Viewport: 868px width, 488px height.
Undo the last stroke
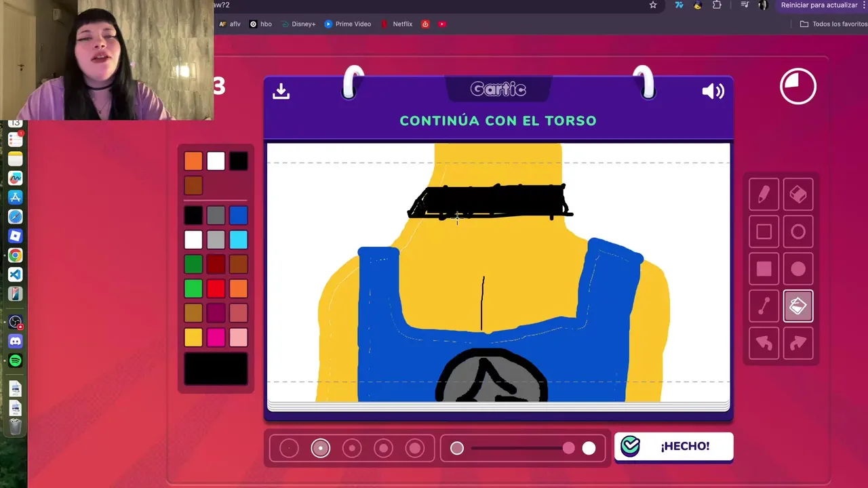tap(764, 344)
